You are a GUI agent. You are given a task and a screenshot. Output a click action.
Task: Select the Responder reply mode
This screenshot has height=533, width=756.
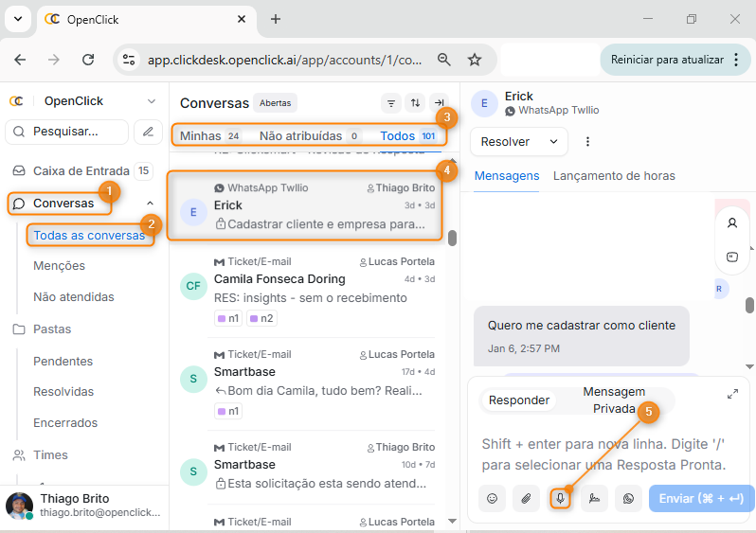[x=518, y=400]
